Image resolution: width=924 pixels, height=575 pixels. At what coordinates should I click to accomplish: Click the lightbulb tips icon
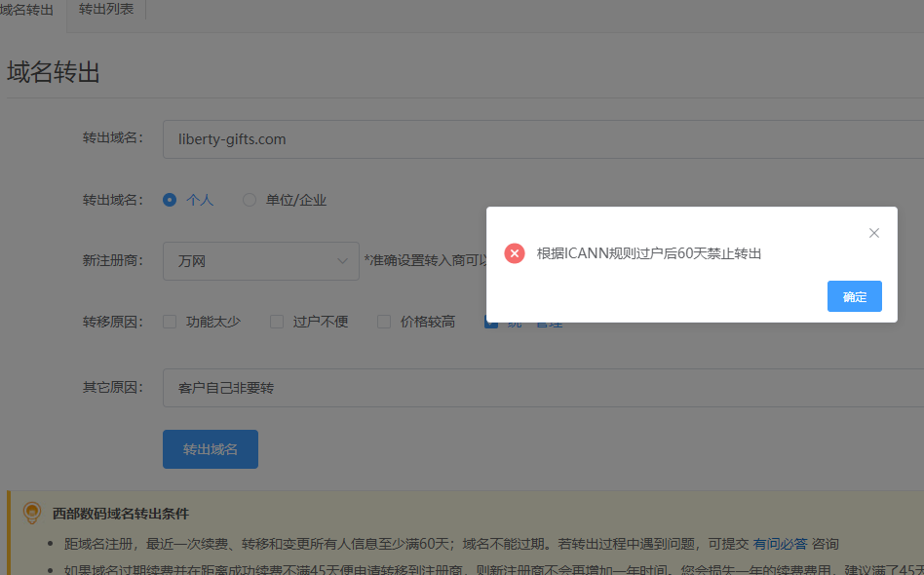pos(32,513)
